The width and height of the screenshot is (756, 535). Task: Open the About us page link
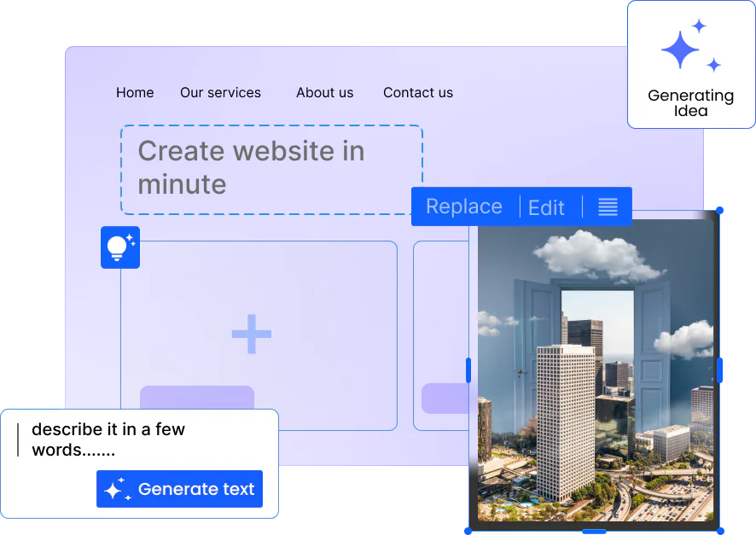coord(324,92)
